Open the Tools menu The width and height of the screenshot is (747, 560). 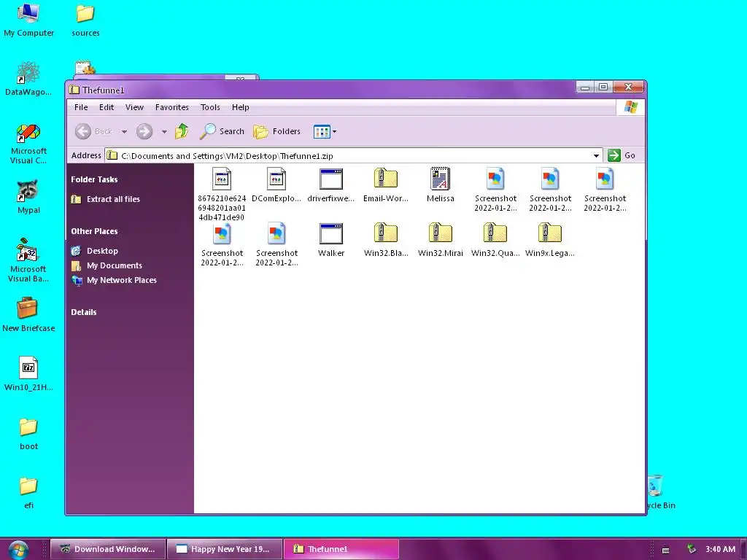[x=210, y=107]
